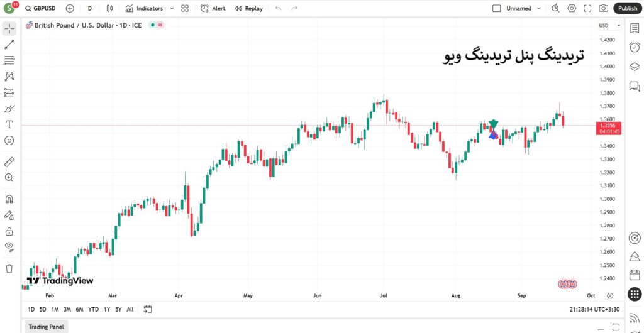Select the trend line drawing tool
The image size is (644, 333).
pyautogui.click(x=9, y=45)
